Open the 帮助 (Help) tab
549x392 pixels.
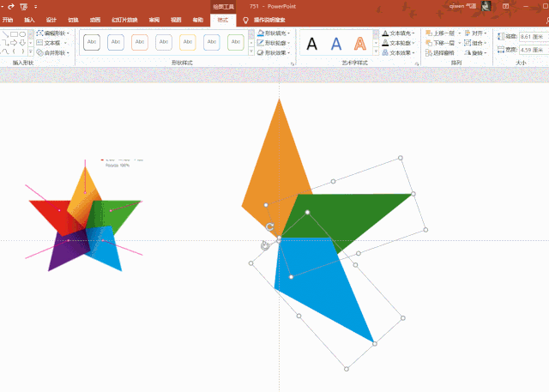pos(198,20)
